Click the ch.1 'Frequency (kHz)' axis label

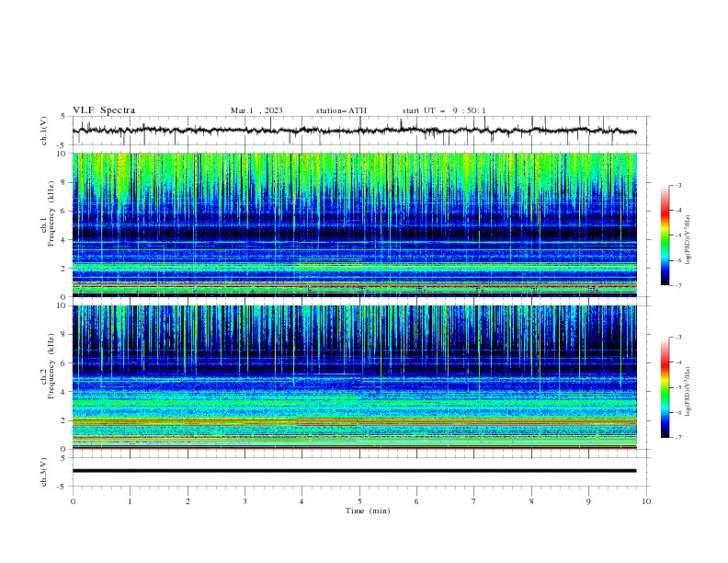point(51,214)
